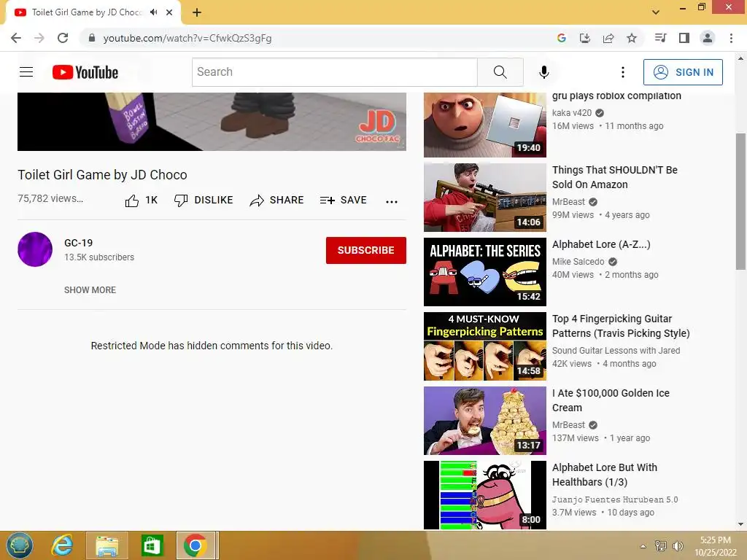Screen dimensions: 747x560
Task: Open Google icon in address bar
Action: pyautogui.click(x=562, y=38)
